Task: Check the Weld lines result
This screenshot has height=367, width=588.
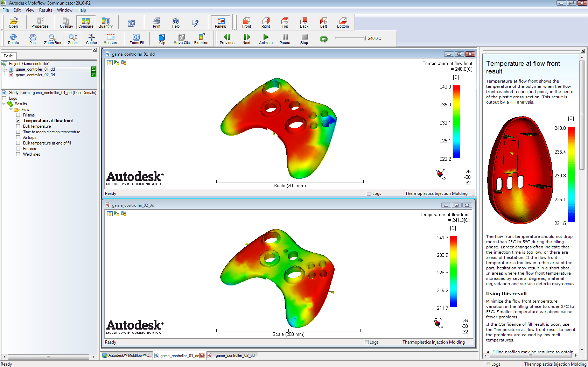Action: (x=18, y=154)
